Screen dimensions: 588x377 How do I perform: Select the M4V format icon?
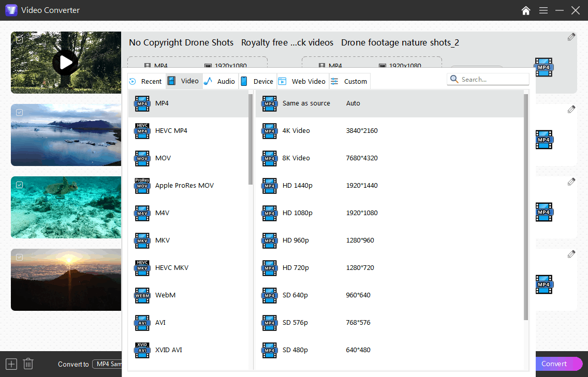pos(142,213)
